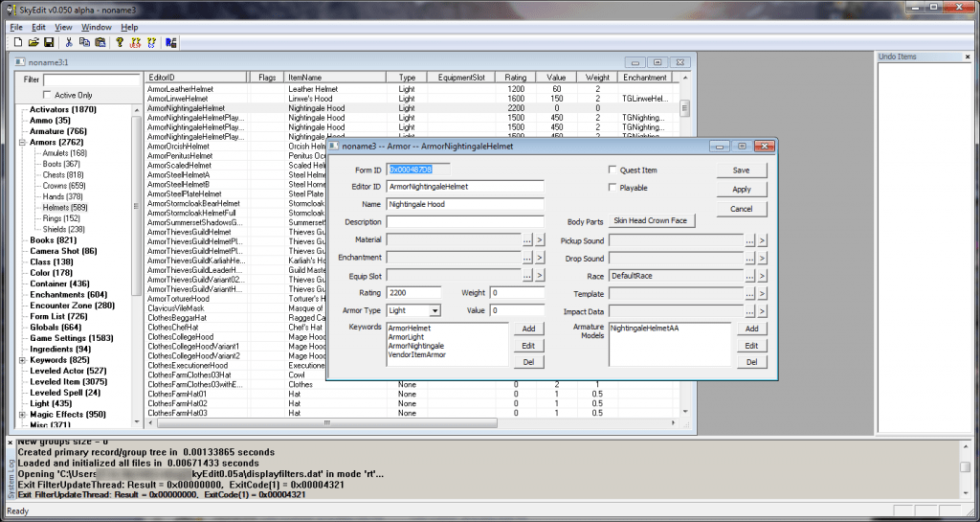Click the Description input field

click(x=465, y=222)
